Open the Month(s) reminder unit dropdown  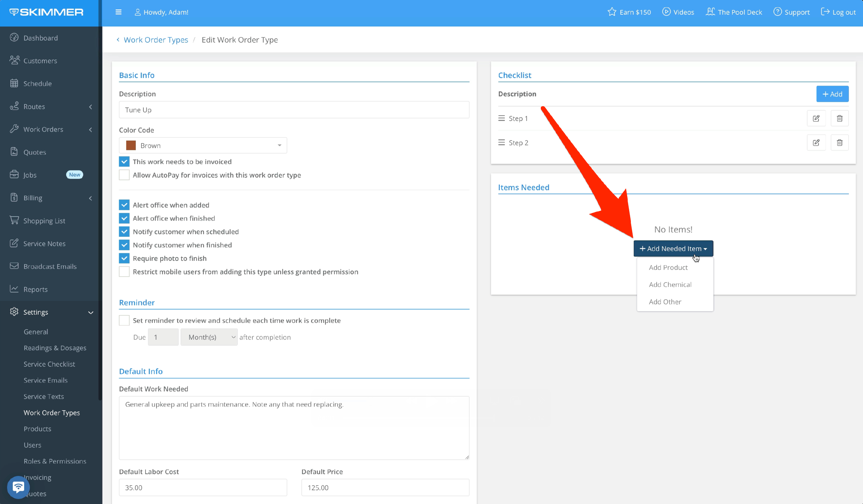point(209,337)
